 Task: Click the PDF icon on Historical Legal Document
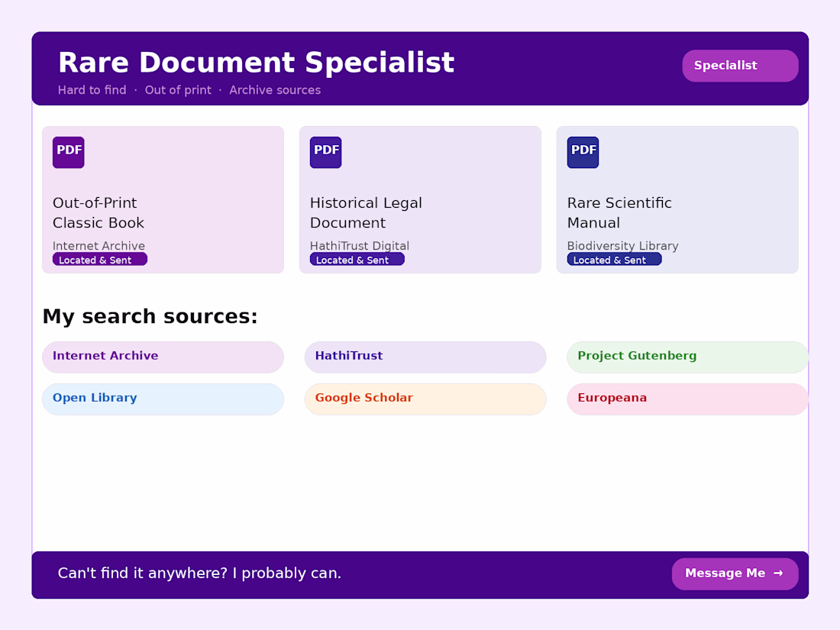coord(326,152)
